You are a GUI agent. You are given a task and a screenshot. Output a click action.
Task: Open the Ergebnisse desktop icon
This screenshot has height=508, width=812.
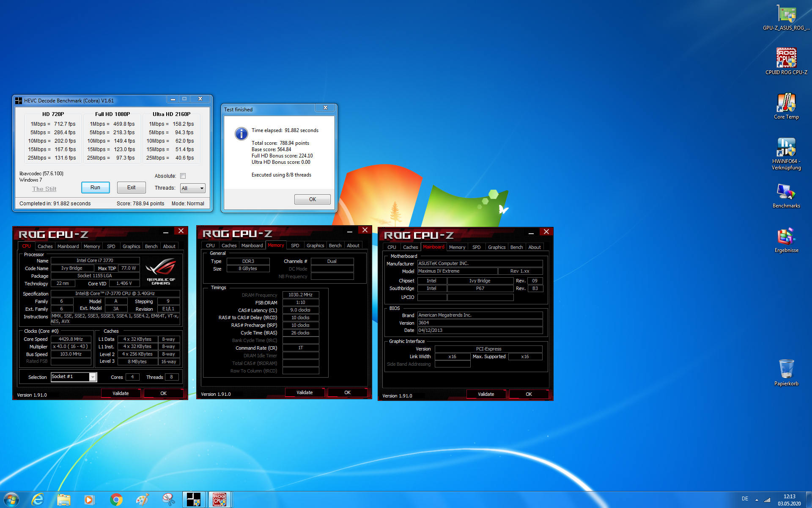[x=786, y=240]
